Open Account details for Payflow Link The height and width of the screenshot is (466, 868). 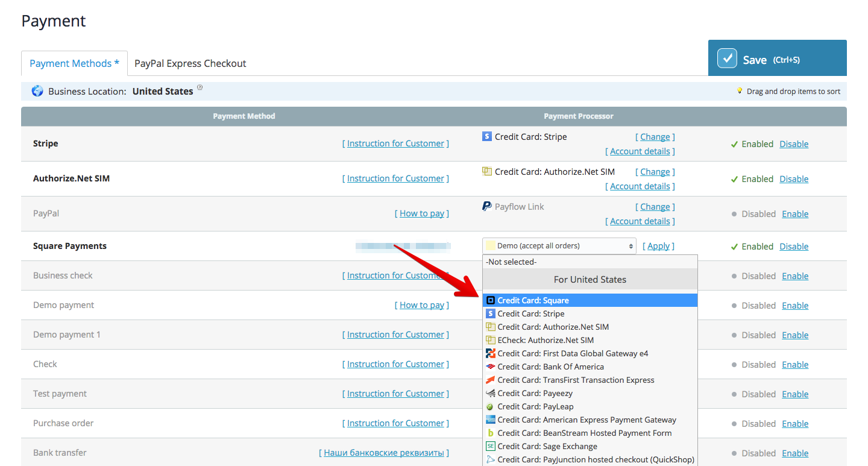pyautogui.click(x=640, y=221)
